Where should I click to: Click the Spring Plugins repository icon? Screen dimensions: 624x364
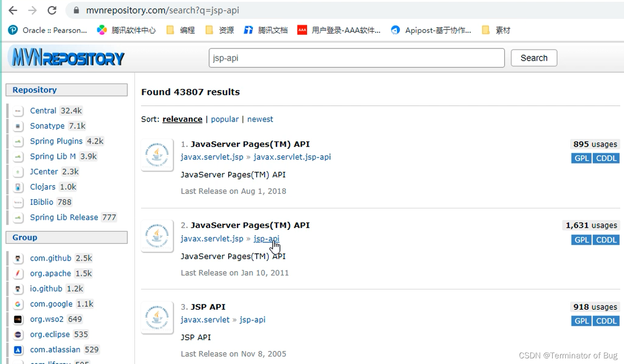tap(18, 141)
